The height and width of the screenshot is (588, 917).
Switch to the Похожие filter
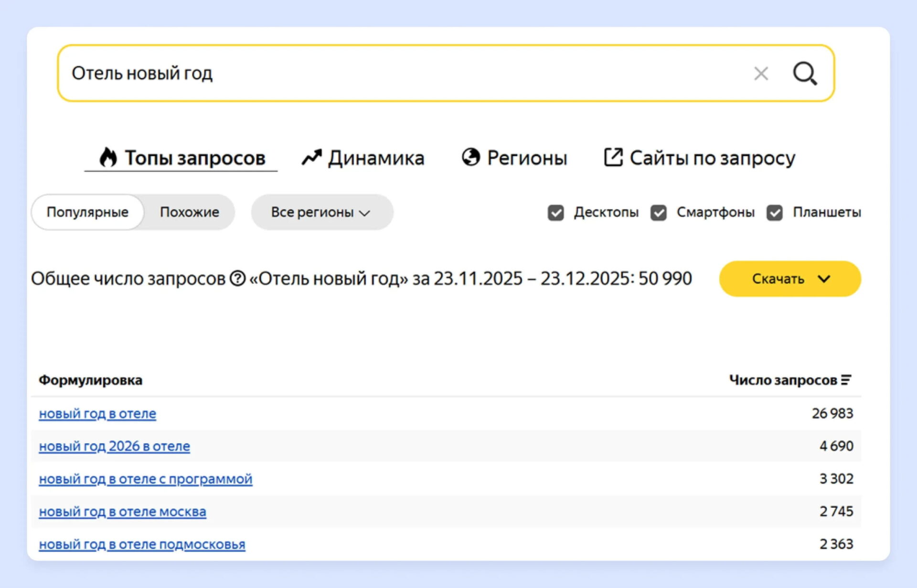click(189, 212)
